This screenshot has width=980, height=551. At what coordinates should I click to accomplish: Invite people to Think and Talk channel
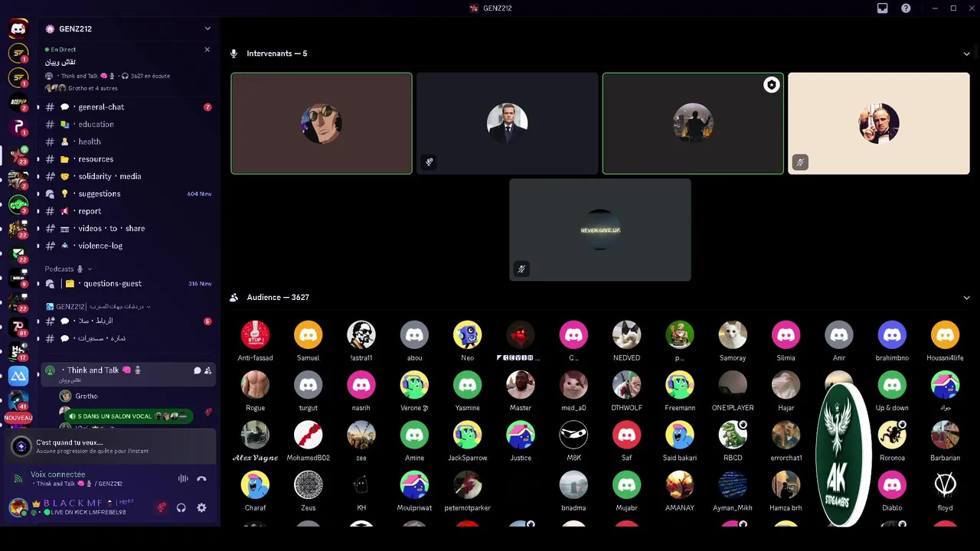207,370
